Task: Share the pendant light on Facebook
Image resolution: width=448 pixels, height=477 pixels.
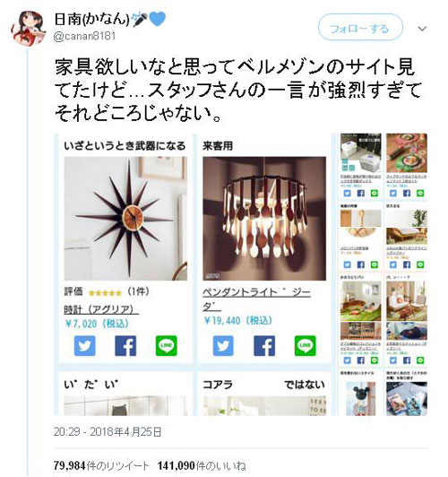Action: 264,345
